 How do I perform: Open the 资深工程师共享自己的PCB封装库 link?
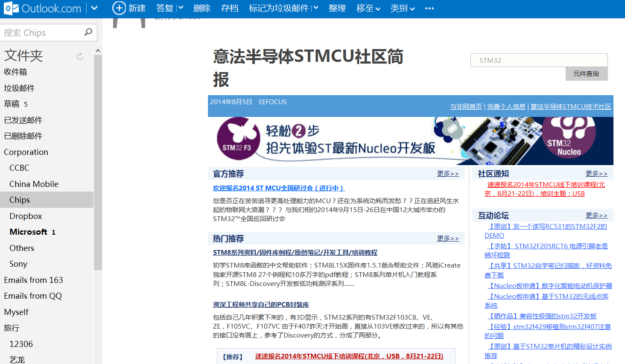point(261,305)
